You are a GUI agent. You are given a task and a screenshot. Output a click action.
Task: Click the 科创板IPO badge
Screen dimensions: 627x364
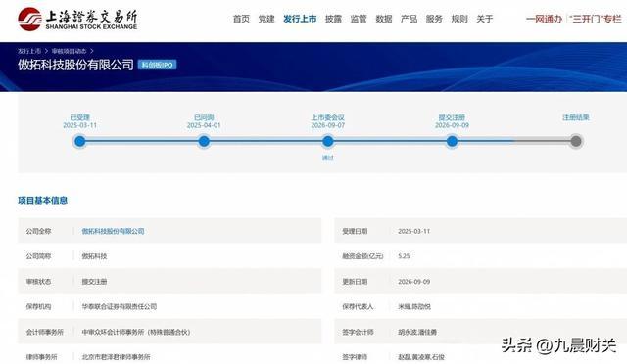click(x=157, y=65)
